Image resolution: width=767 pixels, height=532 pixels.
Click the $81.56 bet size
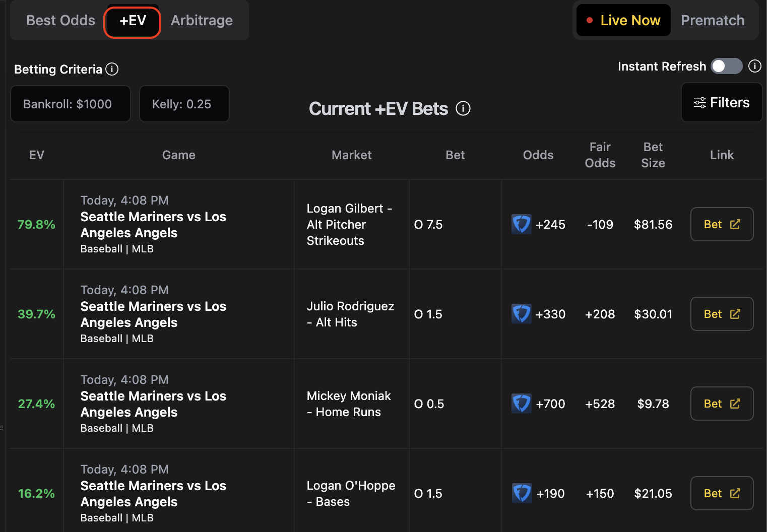653,224
